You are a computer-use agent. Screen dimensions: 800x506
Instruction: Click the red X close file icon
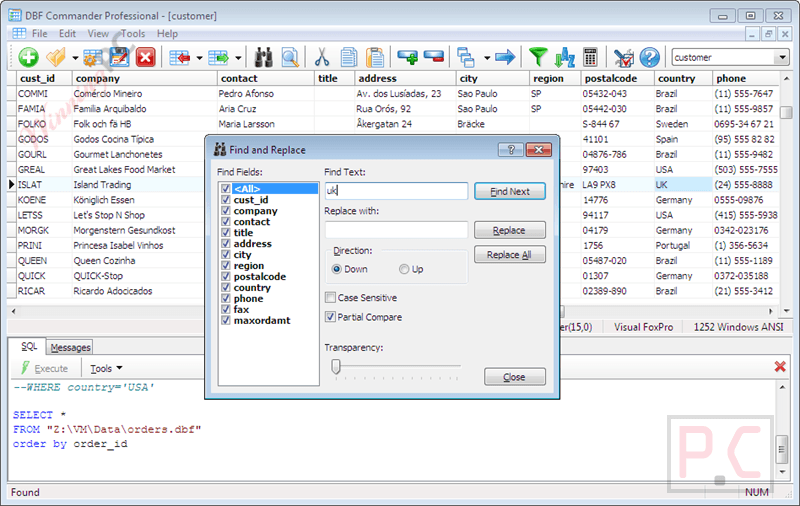tap(145, 58)
